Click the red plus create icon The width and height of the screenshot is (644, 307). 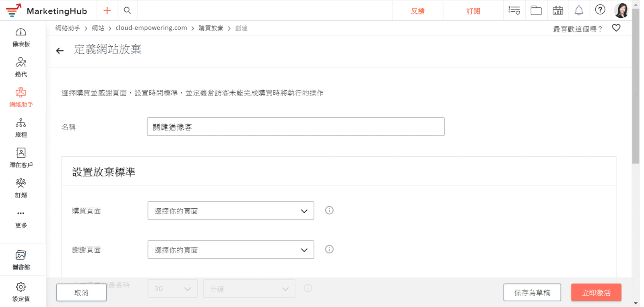107,10
